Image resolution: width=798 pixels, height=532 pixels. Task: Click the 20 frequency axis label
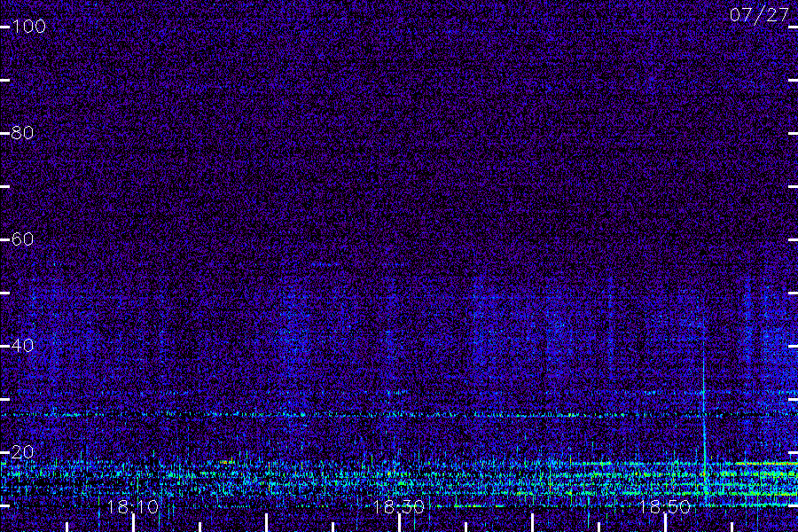tap(22, 452)
